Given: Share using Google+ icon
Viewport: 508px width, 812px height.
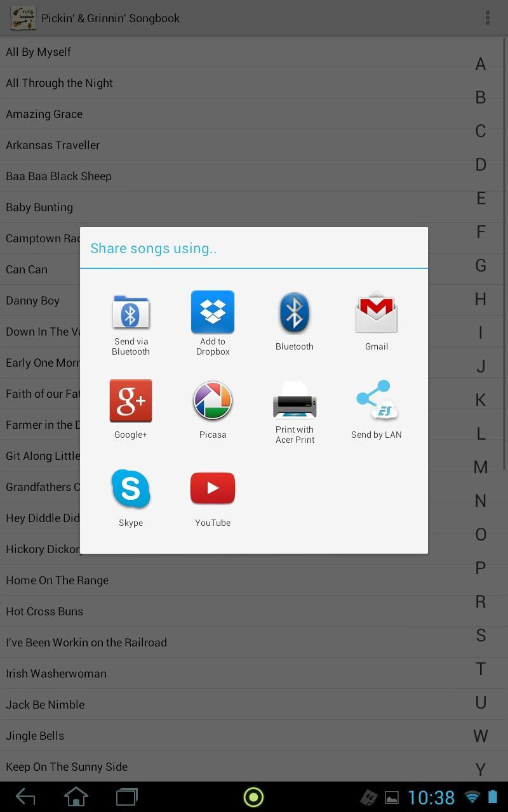Looking at the screenshot, I should 131,409.
